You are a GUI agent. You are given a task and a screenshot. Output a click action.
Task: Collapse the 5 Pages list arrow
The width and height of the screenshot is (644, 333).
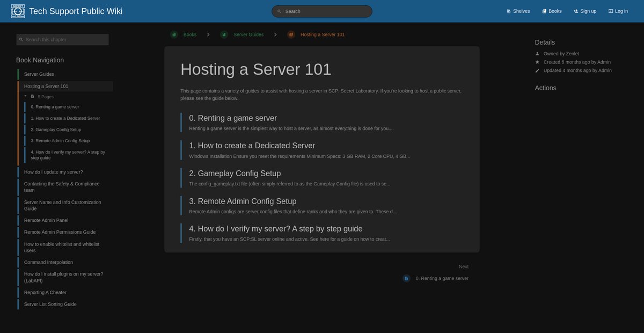point(25,96)
